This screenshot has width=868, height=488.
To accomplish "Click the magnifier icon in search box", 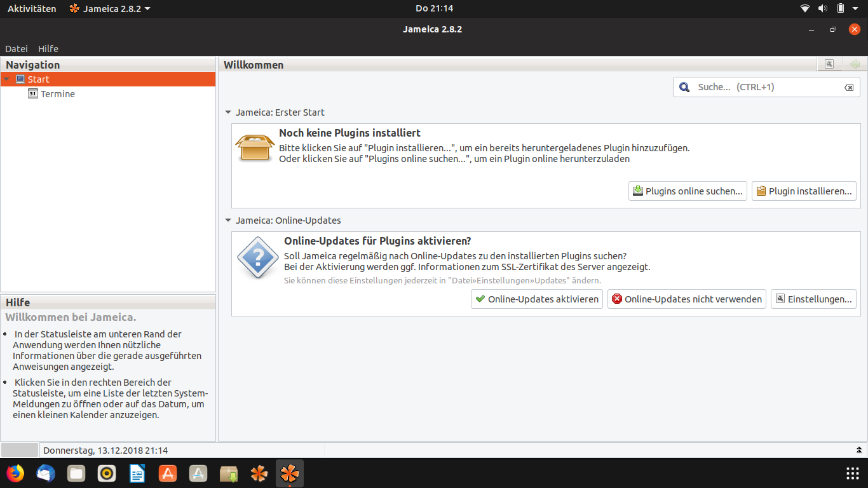I will coord(684,87).
